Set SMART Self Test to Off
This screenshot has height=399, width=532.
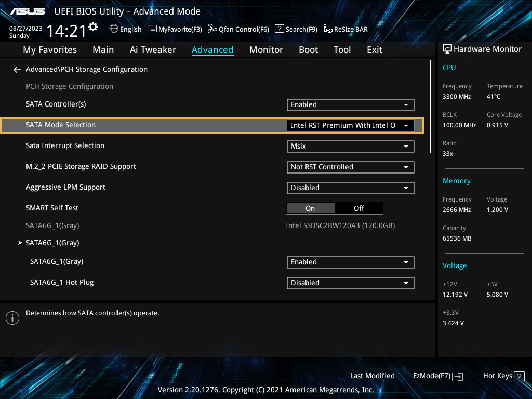point(359,208)
